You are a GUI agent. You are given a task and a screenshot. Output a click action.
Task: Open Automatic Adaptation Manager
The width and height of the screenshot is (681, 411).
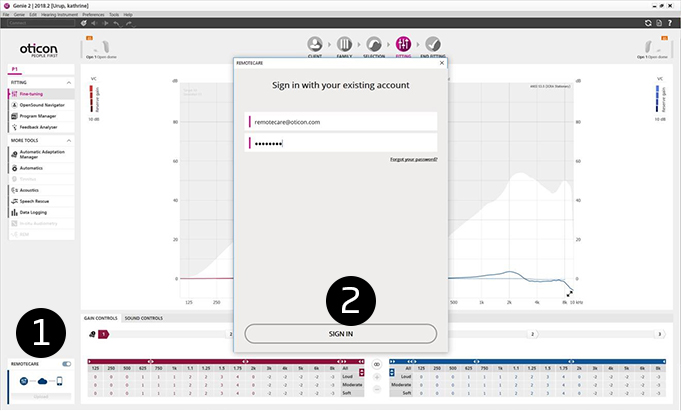coord(41,154)
